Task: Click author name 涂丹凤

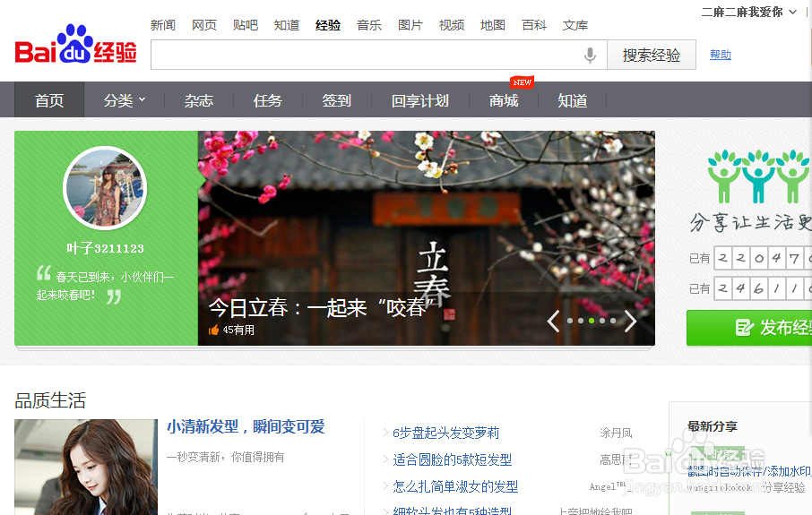Action: [616, 433]
